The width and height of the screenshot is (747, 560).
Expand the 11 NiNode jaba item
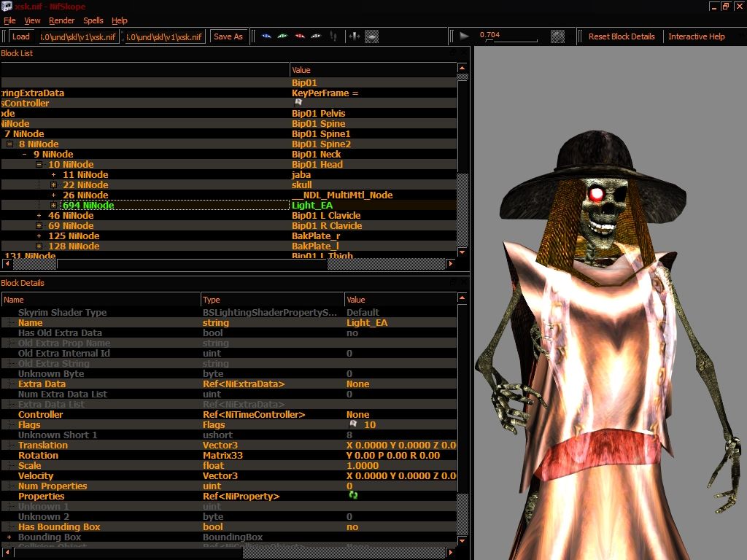[x=54, y=175]
